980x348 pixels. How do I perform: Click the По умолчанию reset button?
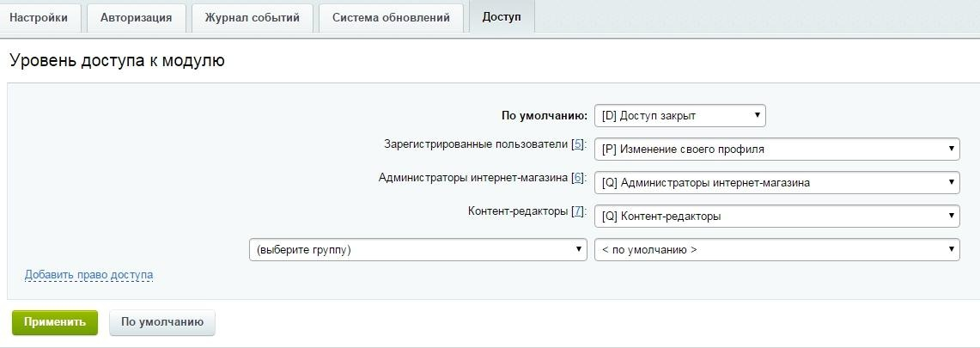tap(162, 322)
